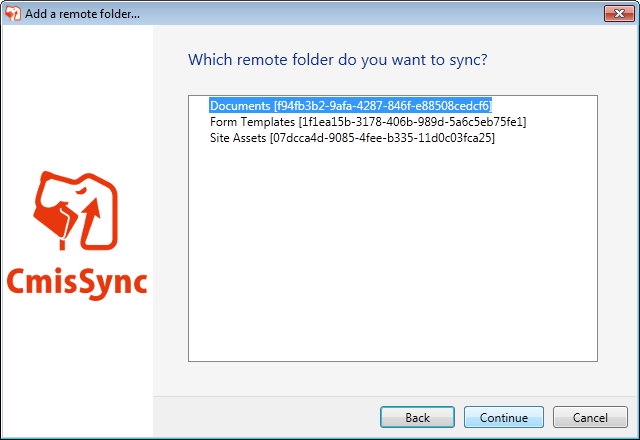Viewport: 640px width, 440px height.
Task: Click empty space inside the folder list
Action: point(392,260)
